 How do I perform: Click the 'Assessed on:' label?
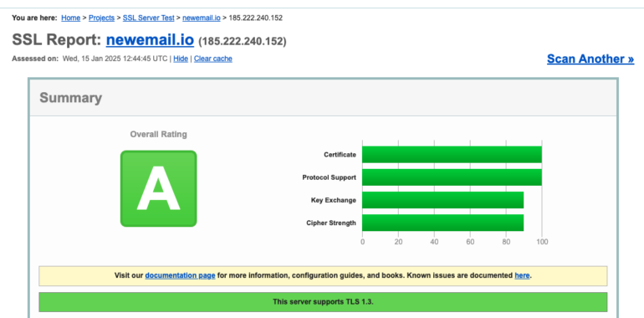35,59
